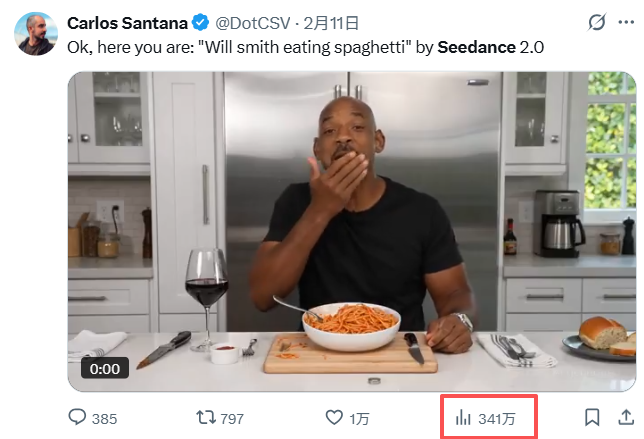Viewport: 644px width, 439px height.
Task: Click the reply speech bubble icon
Action: (x=77, y=418)
